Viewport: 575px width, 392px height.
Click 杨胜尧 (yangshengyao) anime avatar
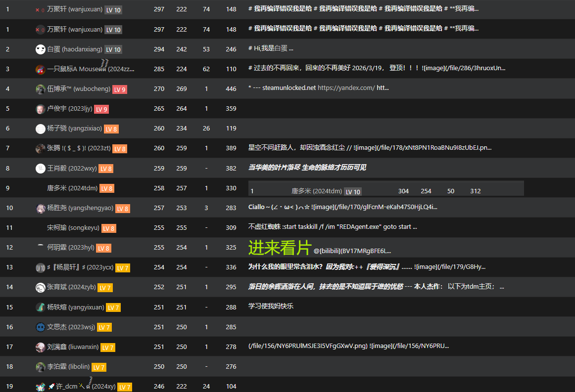(x=41, y=208)
